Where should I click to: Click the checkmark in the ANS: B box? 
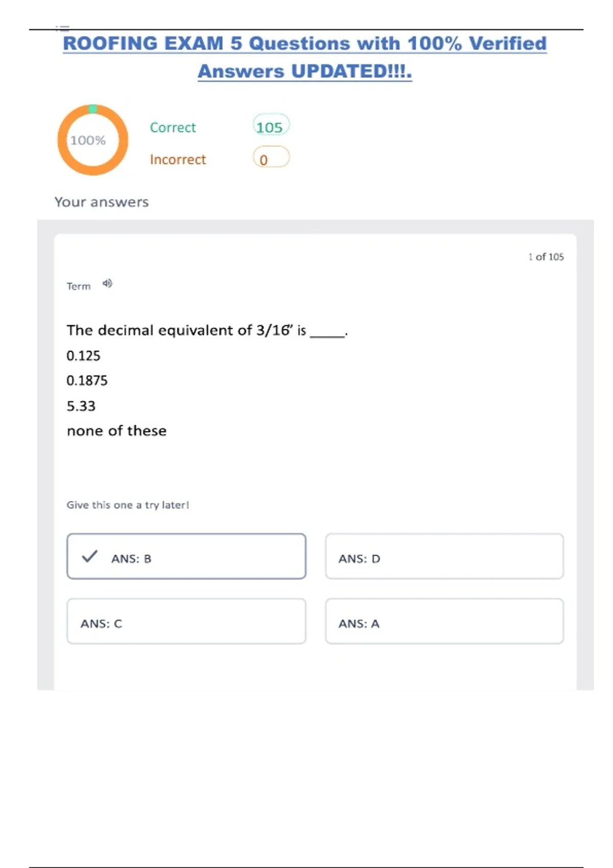point(89,556)
